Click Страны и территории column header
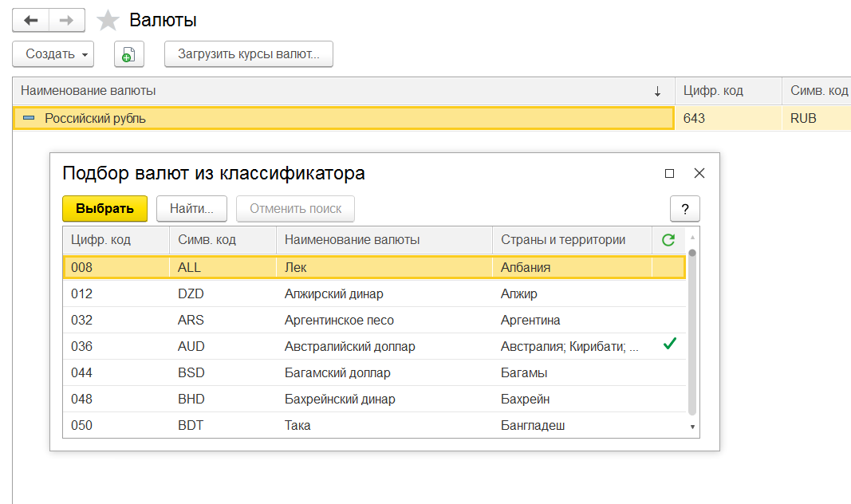The height and width of the screenshot is (504, 851). click(x=572, y=240)
